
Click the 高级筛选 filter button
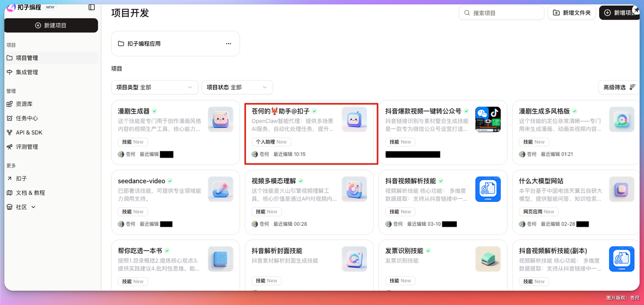(619, 87)
